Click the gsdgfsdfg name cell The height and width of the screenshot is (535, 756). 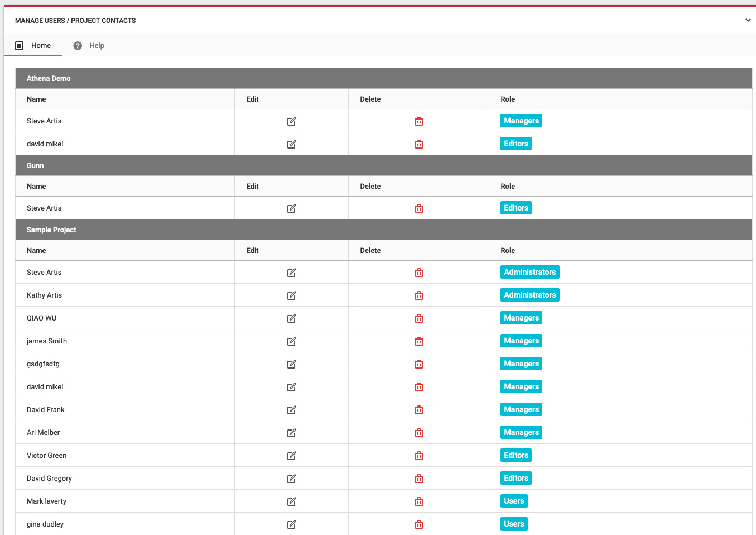[43, 364]
